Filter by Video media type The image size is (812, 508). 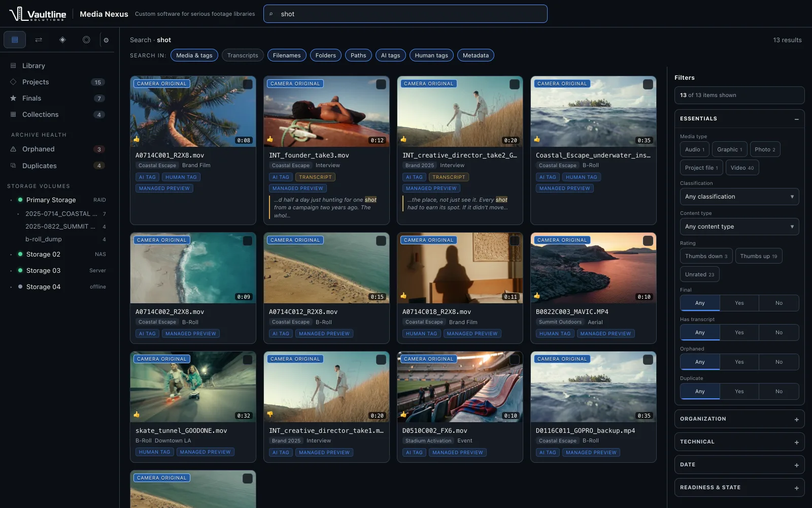tap(742, 168)
